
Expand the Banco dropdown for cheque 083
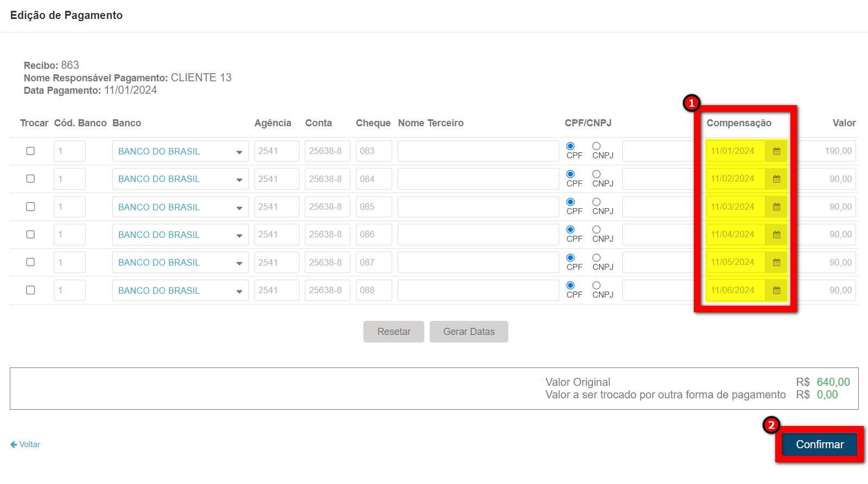click(x=180, y=151)
